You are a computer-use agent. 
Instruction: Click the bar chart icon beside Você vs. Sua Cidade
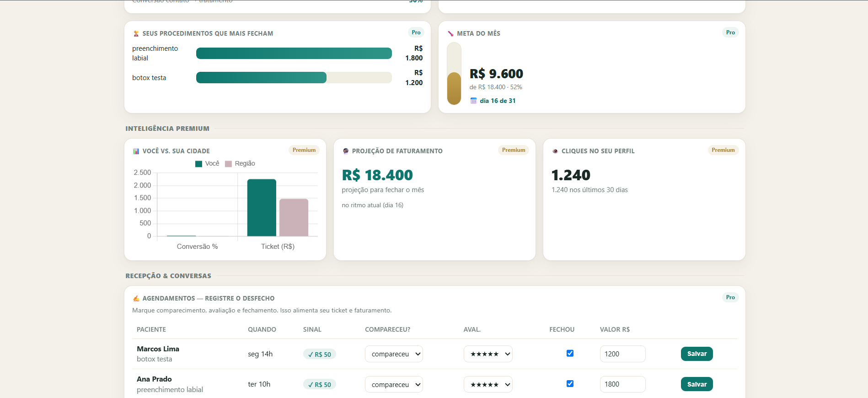pos(136,151)
